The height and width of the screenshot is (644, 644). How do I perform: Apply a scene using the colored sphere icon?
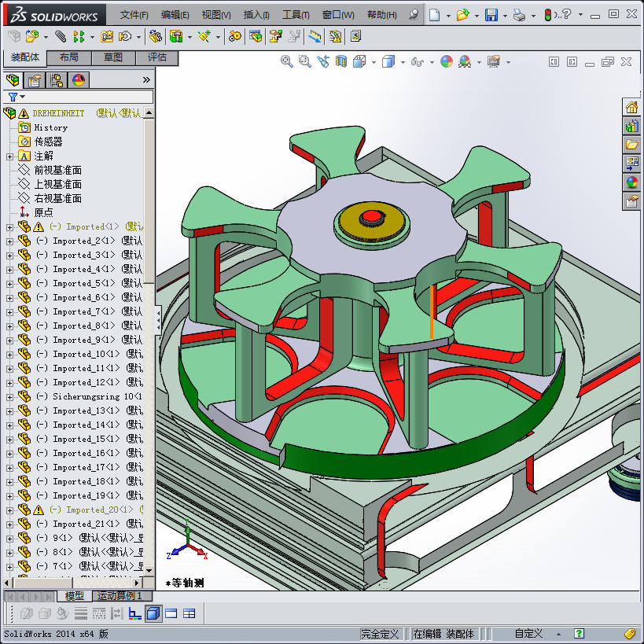coord(446,61)
